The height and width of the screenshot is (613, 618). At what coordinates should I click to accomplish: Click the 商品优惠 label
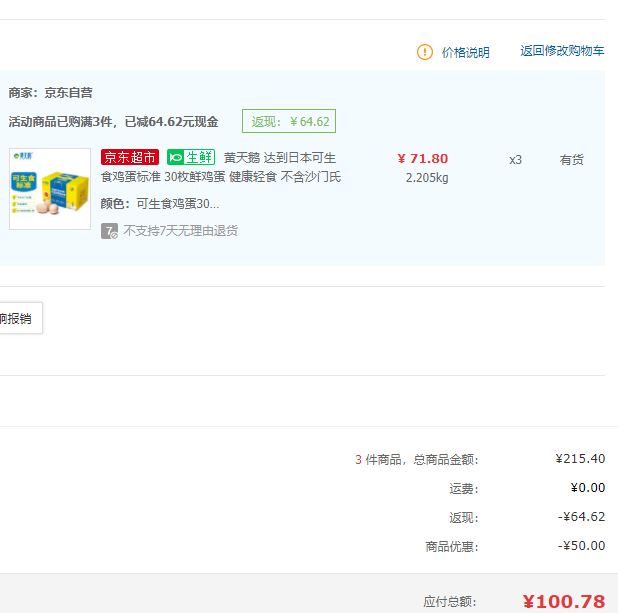point(452,546)
